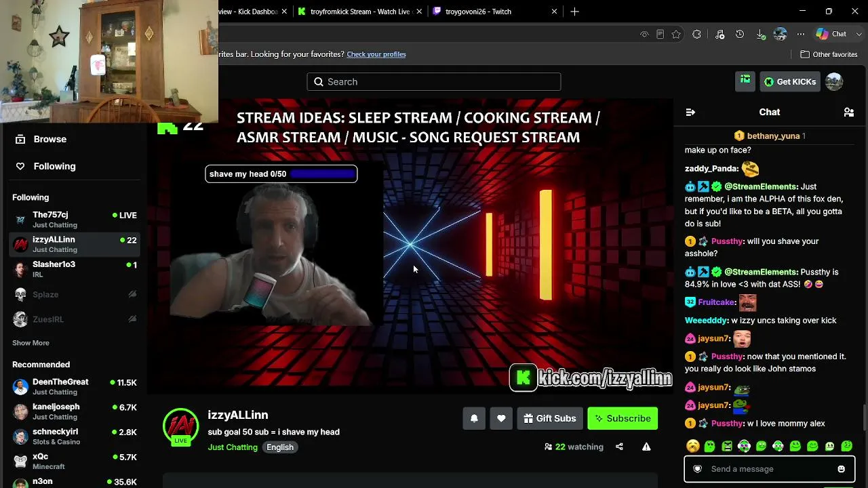Open reading view icon in address bar
This screenshot has height=488, width=868.
[x=660, y=35]
